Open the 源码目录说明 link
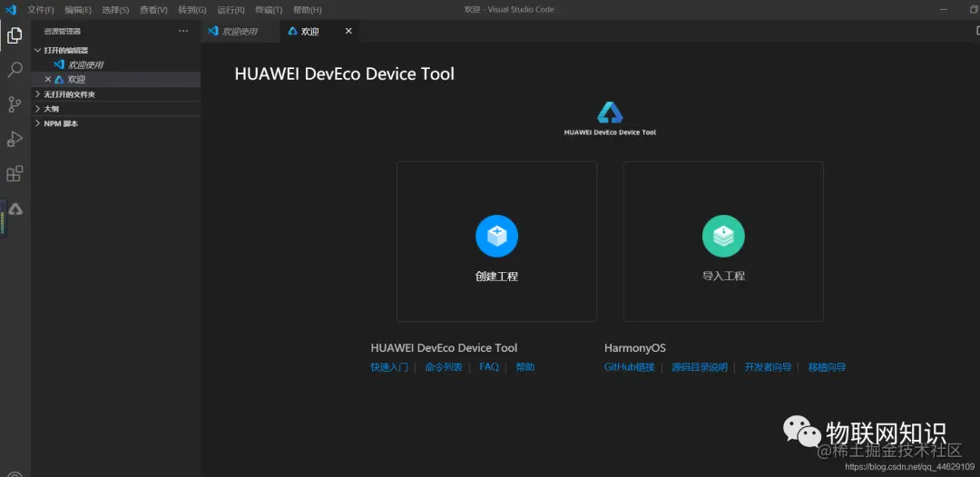 click(x=700, y=367)
